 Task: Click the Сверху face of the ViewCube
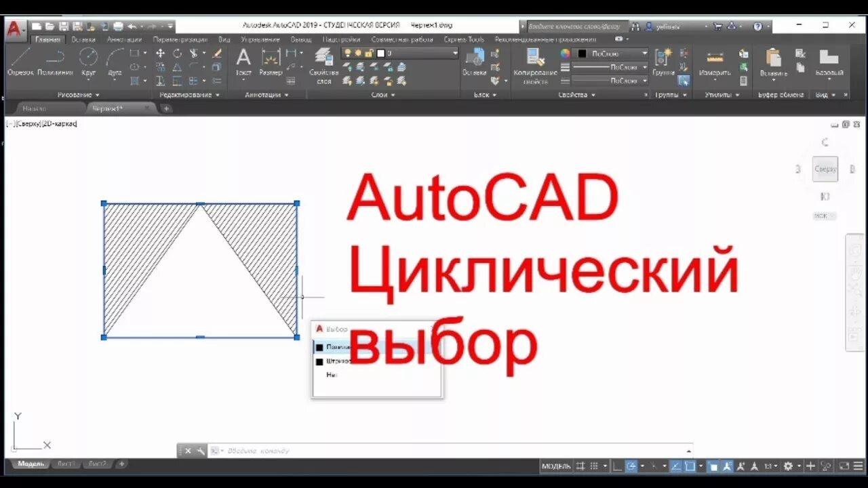point(825,169)
